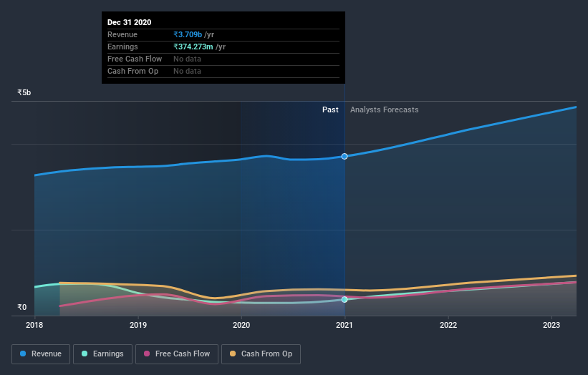Click the 2019 x-axis label
This screenshot has width=588, height=375.
click(x=138, y=325)
